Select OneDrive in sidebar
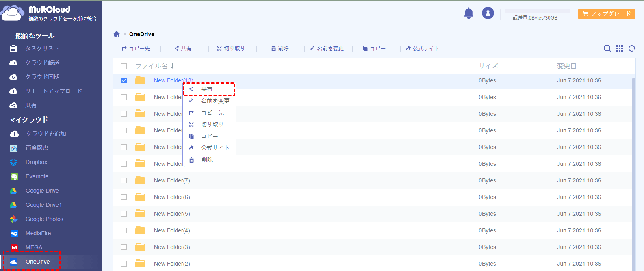644x271 pixels. click(37, 262)
